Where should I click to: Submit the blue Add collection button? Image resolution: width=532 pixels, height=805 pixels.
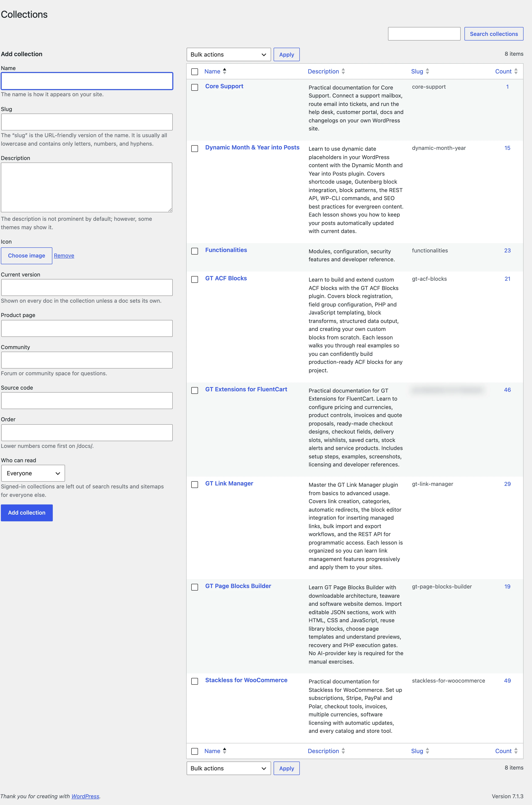pos(27,513)
